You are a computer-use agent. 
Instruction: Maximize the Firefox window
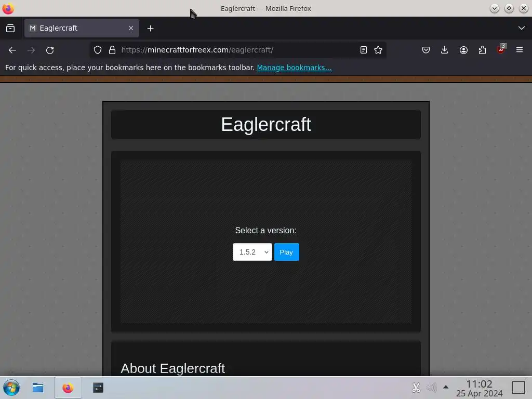[x=509, y=8]
